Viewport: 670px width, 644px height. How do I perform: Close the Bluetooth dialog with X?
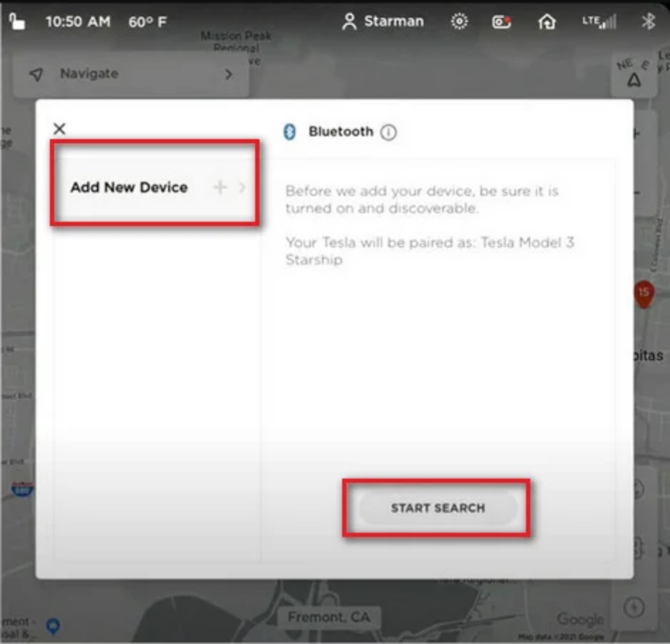[x=59, y=128]
